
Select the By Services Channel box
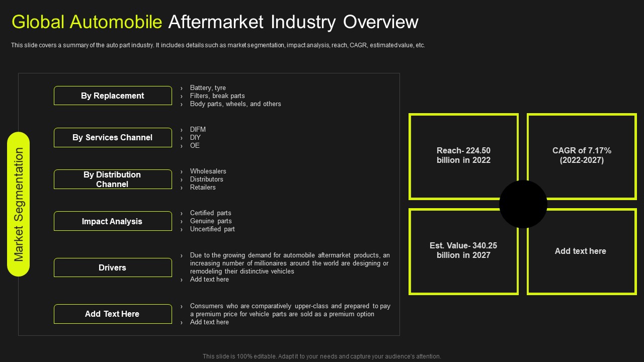pyautogui.click(x=113, y=137)
